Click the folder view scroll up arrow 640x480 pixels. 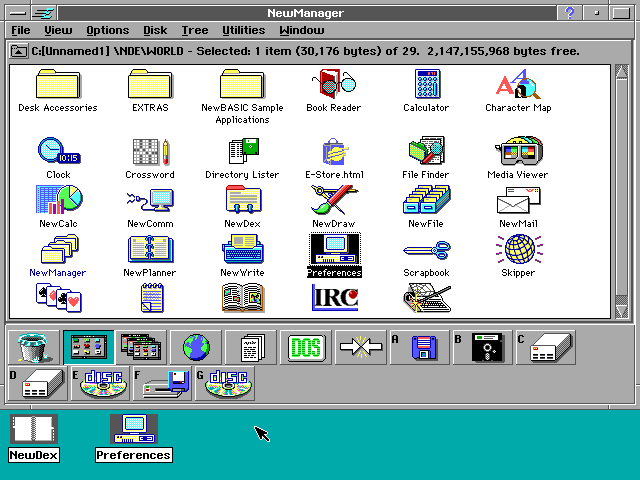pyautogui.click(x=621, y=71)
